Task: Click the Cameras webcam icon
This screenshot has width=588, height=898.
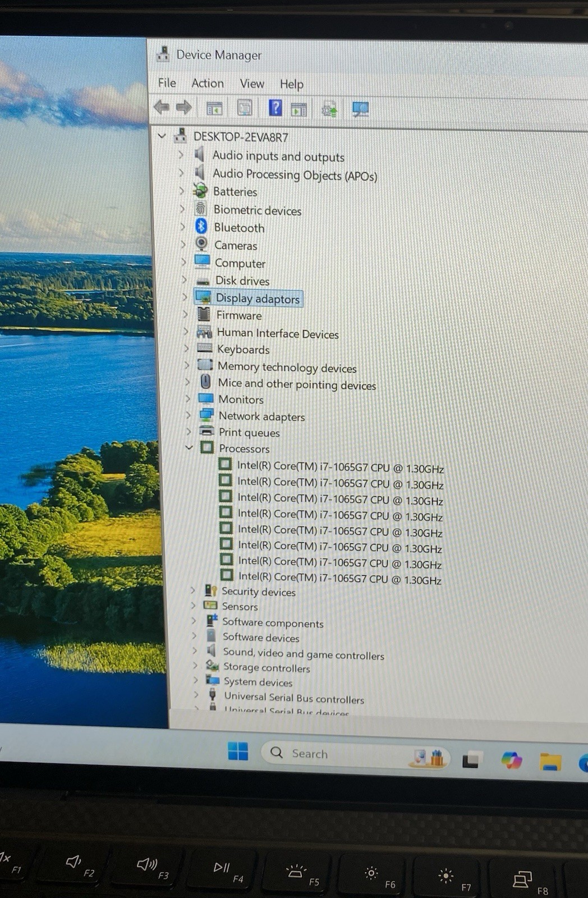Action: click(x=202, y=244)
